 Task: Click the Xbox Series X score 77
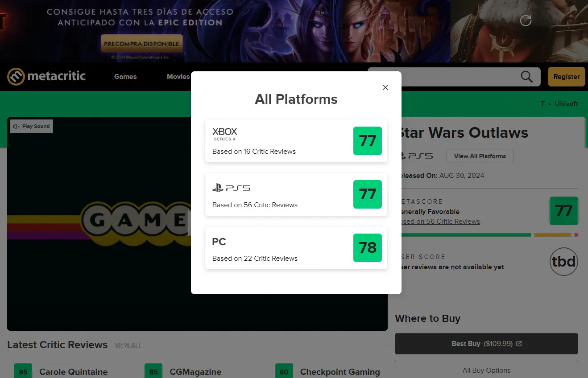click(x=368, y=141)
